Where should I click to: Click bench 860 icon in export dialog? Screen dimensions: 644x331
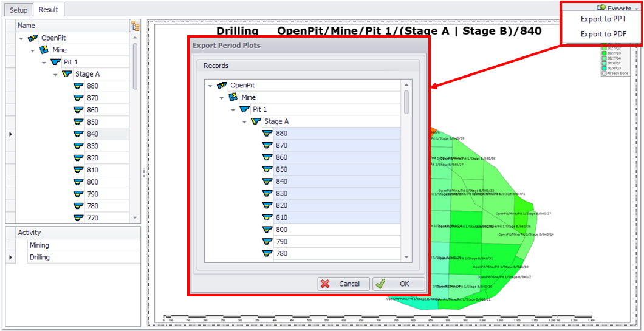[268, 157]
